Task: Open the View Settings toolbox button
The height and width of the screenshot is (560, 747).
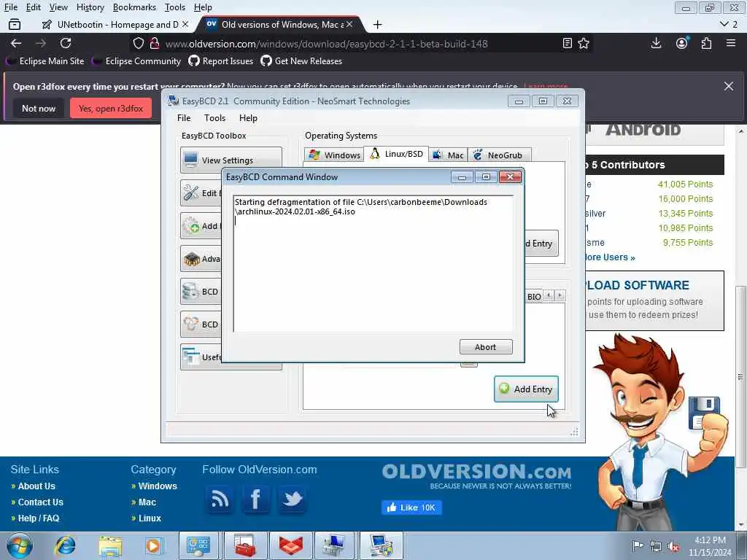Action: 231,160
